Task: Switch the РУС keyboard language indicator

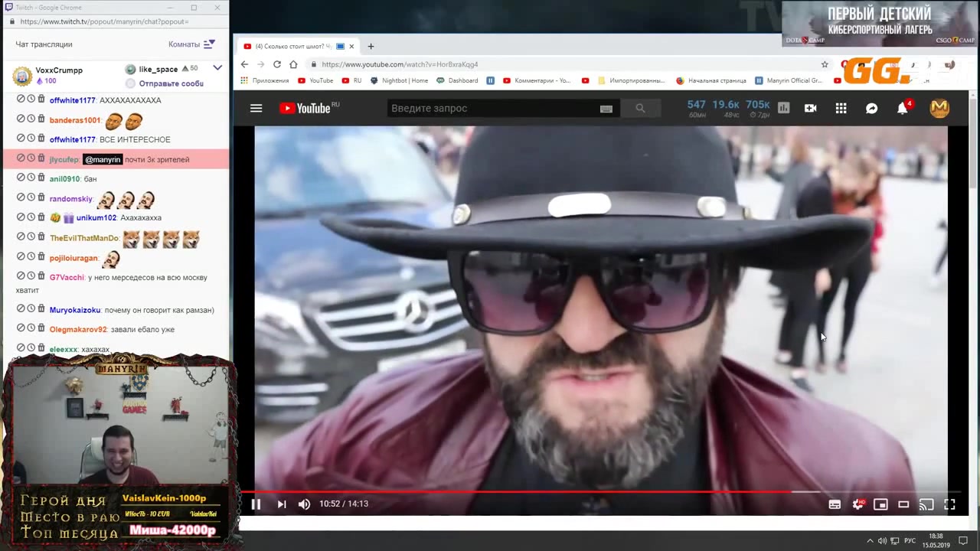Action: (910, 541)
